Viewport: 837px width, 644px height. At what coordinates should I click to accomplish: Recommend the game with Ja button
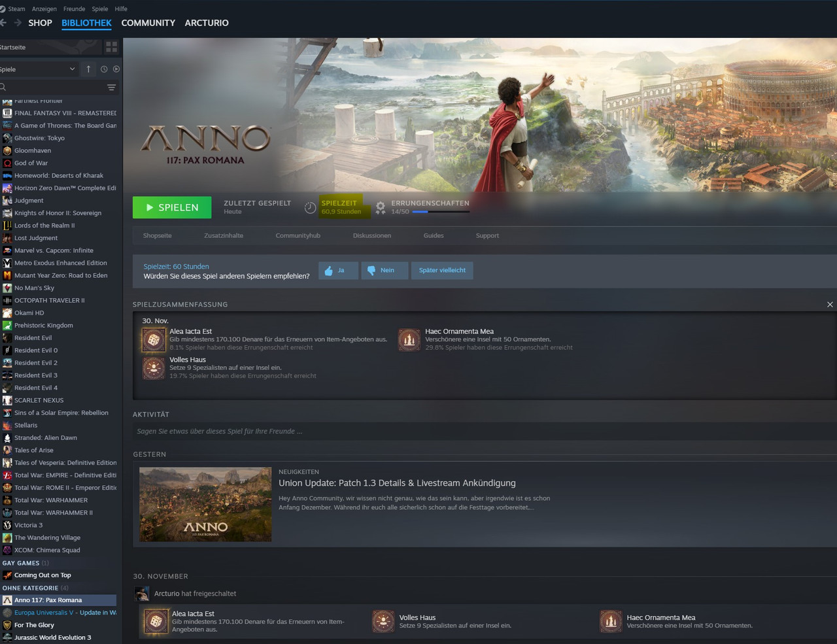(x=338, y=270)
